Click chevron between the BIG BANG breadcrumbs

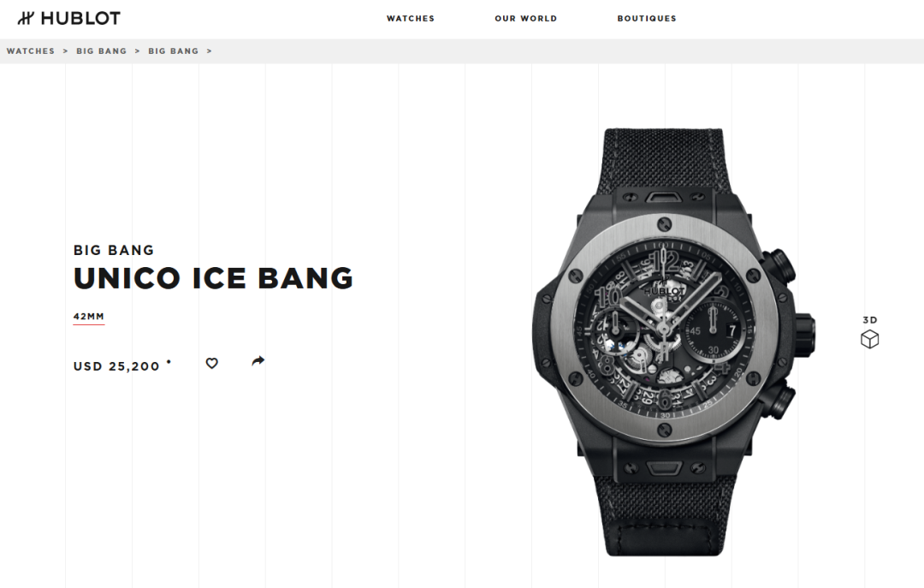point(137,51)
